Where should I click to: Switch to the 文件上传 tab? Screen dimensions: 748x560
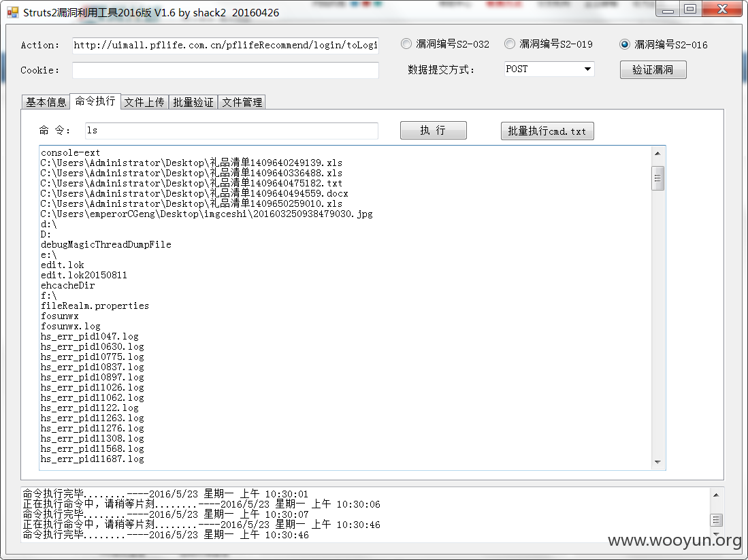(144, 102)
